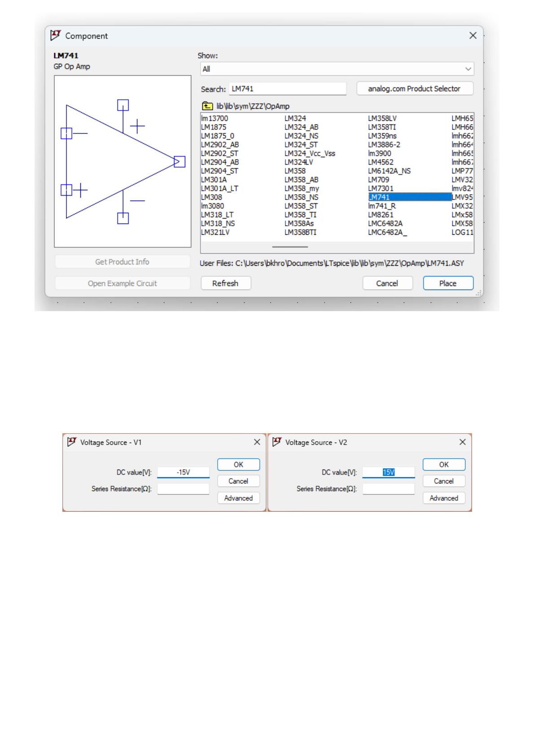Click the parent folder up icon
Viewport: 534px width, 756px height.
207,106
